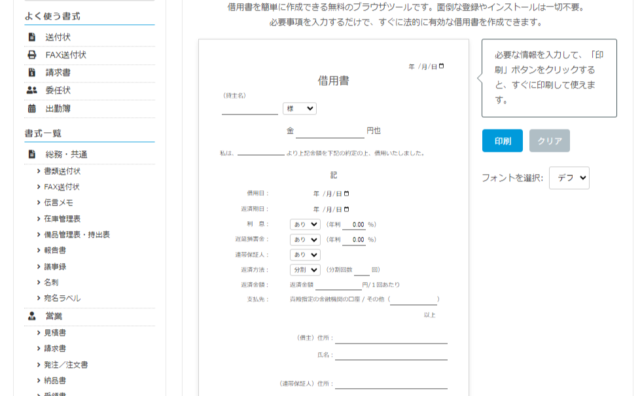Click the calendar icon beside 出勤簿

pos(32,108)
